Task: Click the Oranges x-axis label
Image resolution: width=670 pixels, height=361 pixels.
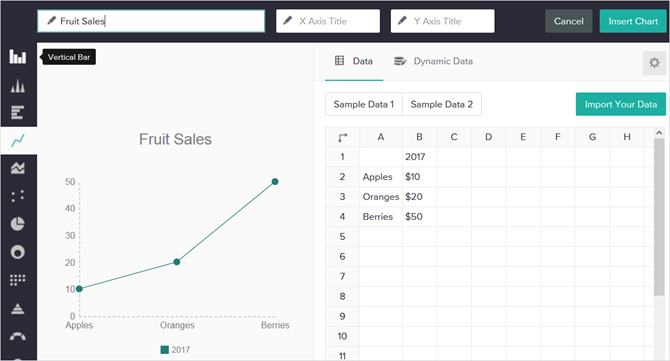Action: [x=177, y=326]
